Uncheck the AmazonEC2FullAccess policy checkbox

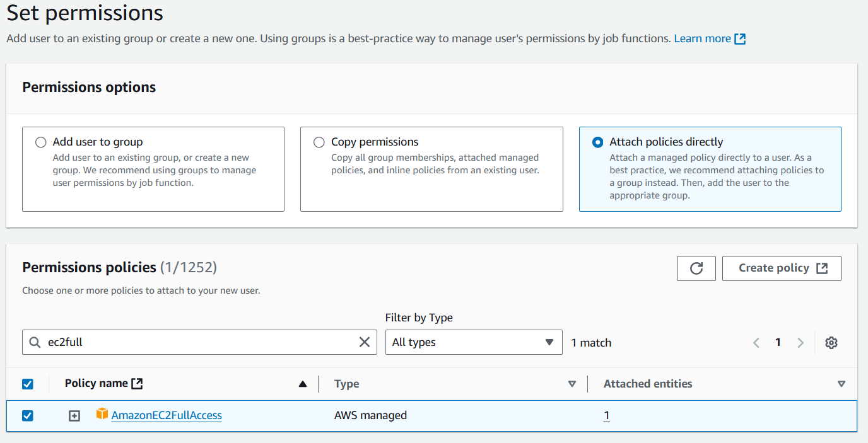coord(28,416)
